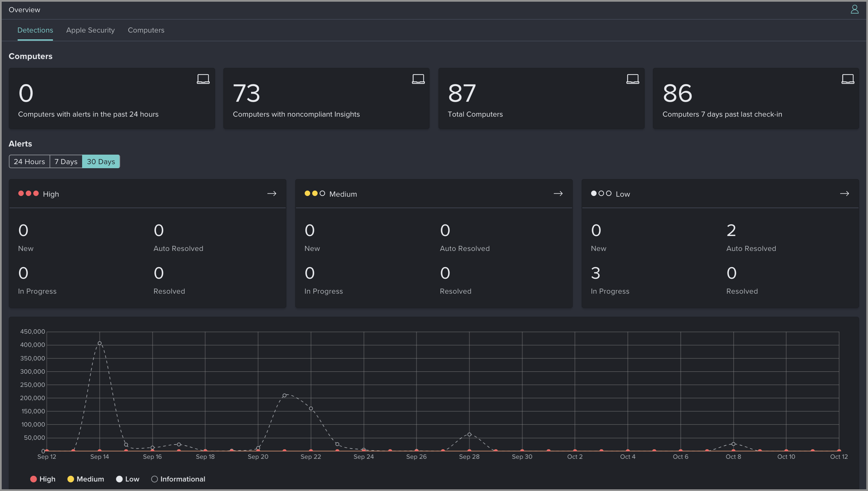Toggle the High series in chart legend
Image resolution: width=868 pixels, height=491 pixels.
43,479
